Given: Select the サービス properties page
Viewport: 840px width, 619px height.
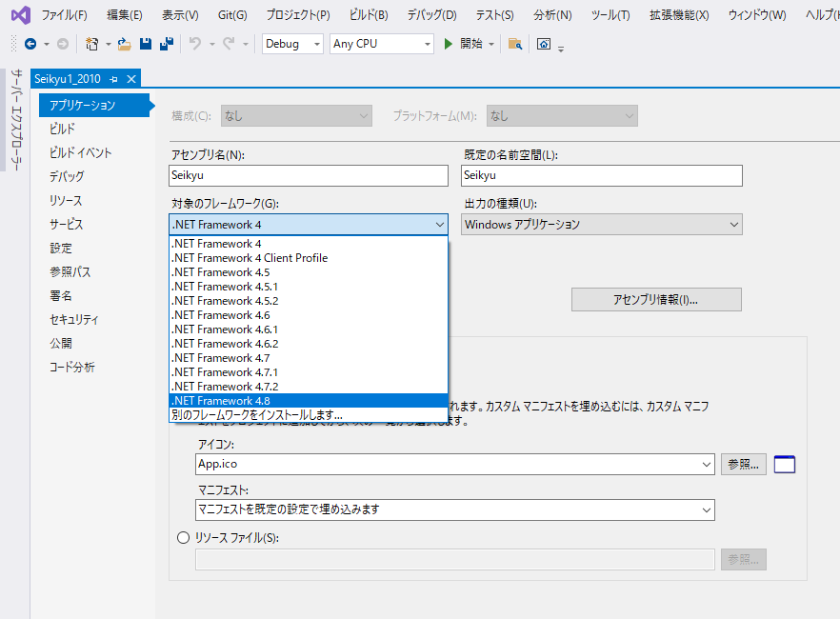Looking at the screenshot, I should pos(67,224).
